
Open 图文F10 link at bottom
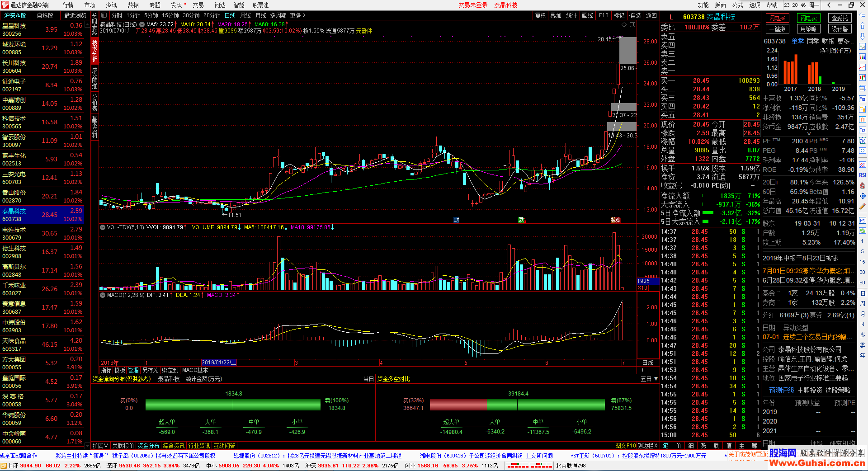(x=626, y=446)
